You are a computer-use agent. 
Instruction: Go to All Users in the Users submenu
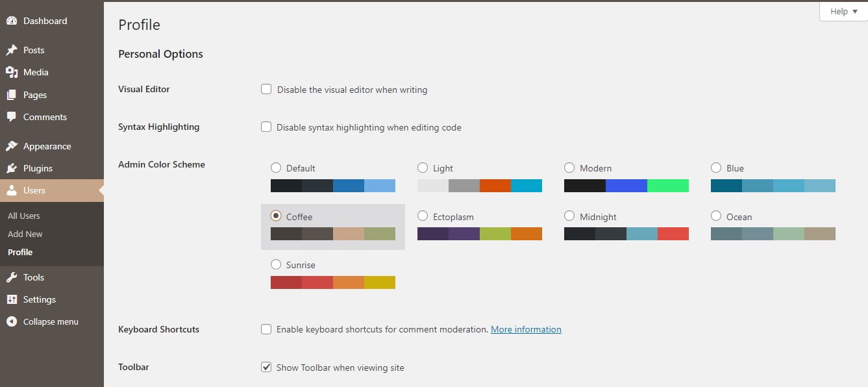click(x=23, y=215)
